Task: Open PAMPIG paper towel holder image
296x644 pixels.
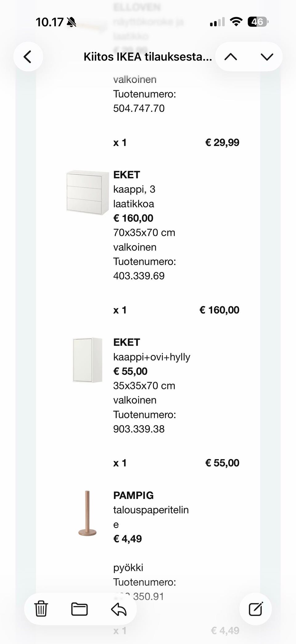Action: click(x=87, y=513)
